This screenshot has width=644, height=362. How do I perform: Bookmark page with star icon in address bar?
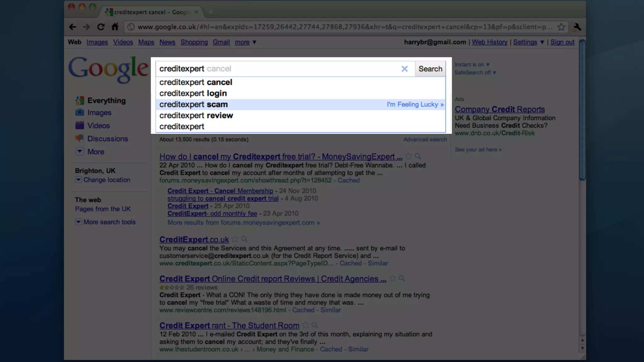point(561,27)
